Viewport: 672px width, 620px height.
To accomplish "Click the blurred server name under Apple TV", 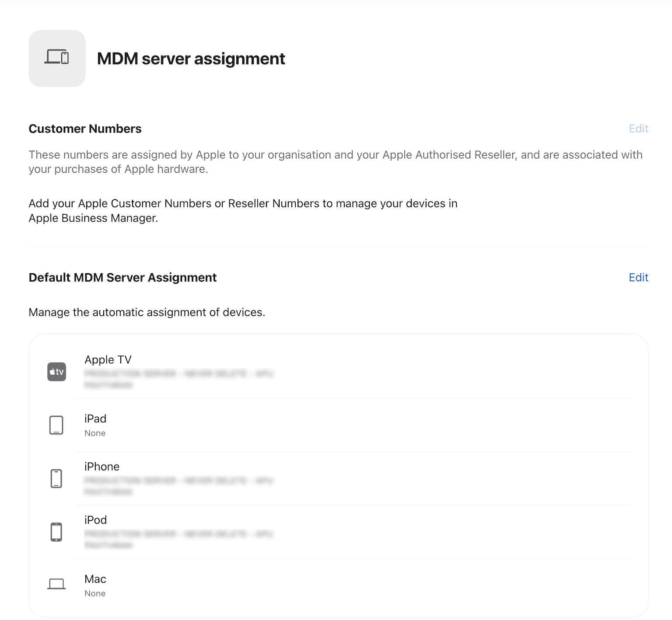I will (178, 379).
